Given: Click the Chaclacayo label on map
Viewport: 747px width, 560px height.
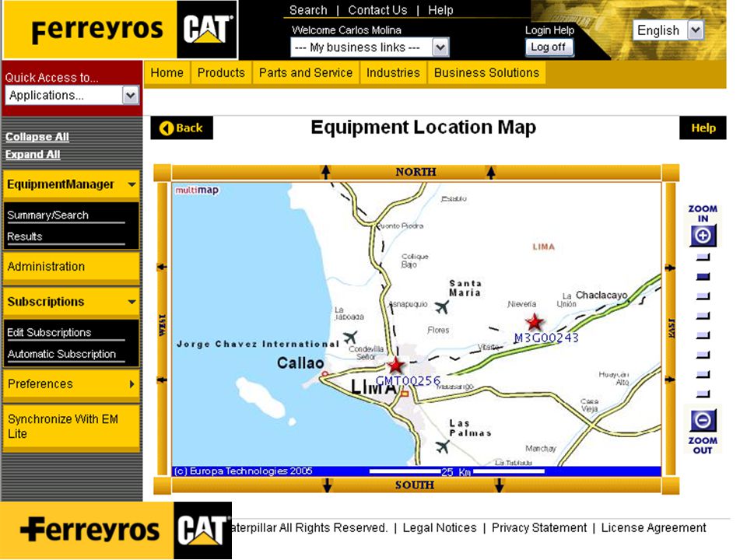Looking at the screenshot, I should [x=601, y=296].
